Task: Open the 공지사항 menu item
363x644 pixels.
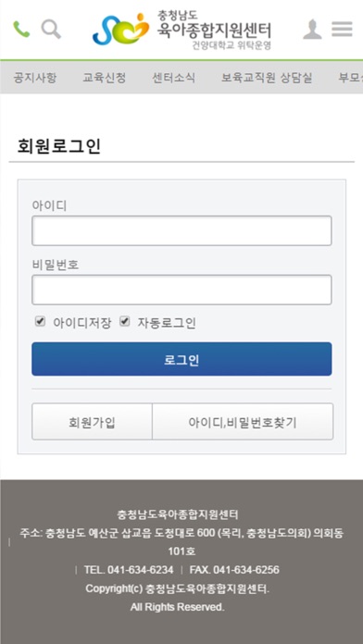Action: point(35,78)
